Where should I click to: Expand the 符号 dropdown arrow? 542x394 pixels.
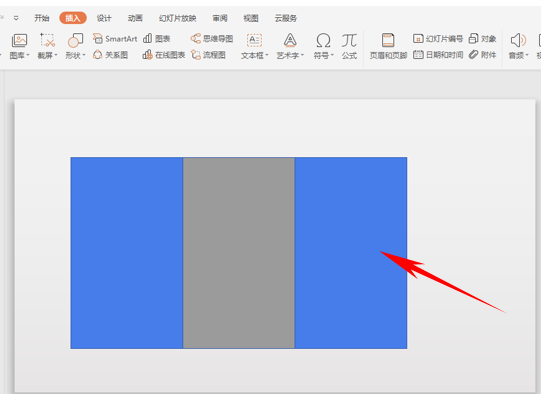(x=332, y=55)
